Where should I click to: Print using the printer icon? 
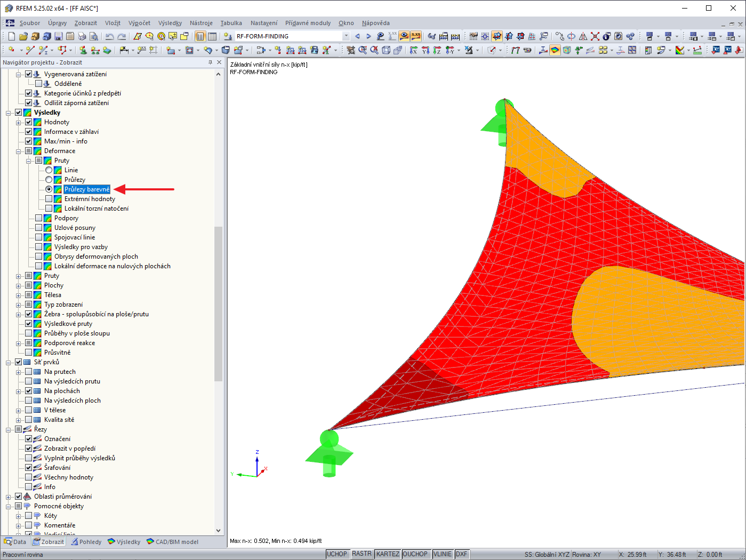pos(82,36)
